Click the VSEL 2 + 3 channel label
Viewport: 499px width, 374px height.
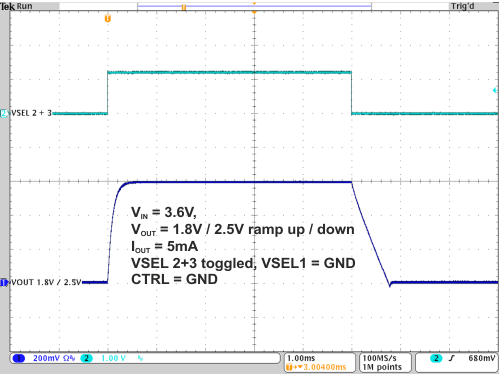(31, 113)
